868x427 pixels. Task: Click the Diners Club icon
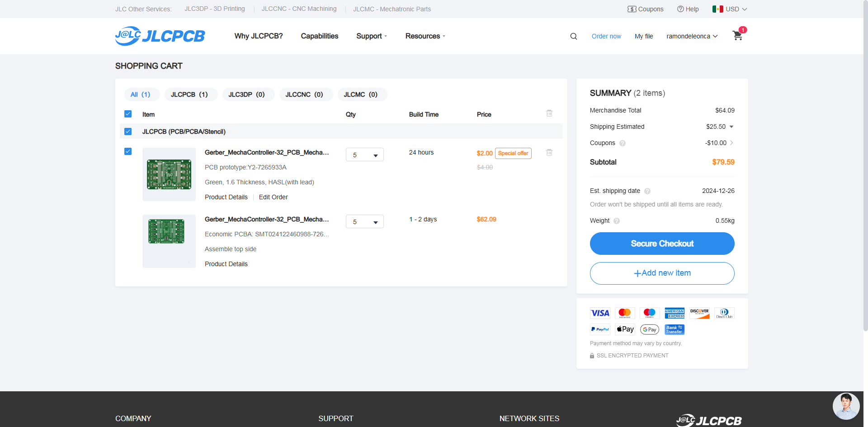[x=724, y=313]
